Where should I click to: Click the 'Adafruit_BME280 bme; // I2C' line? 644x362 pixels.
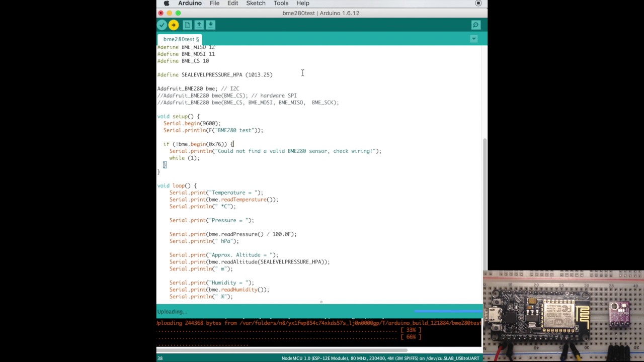point(198,88)
